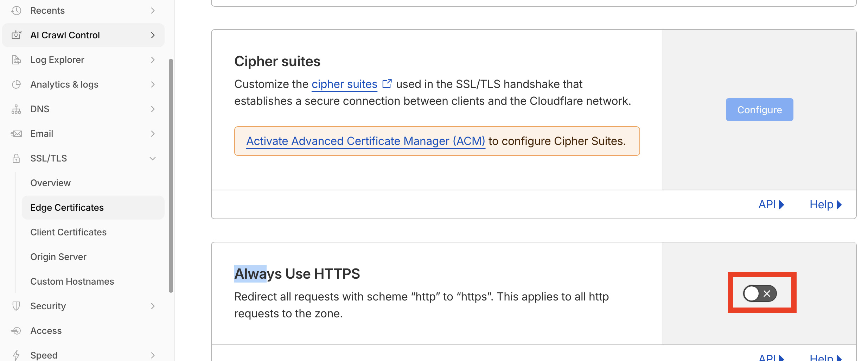Click the Configure button for Cipher suites
This screenshot has width=868, height=361.
[x=760, y=110]
